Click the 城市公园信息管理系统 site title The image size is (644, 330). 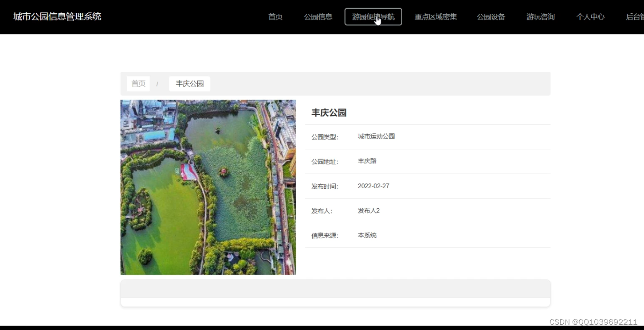click(57, 17)
